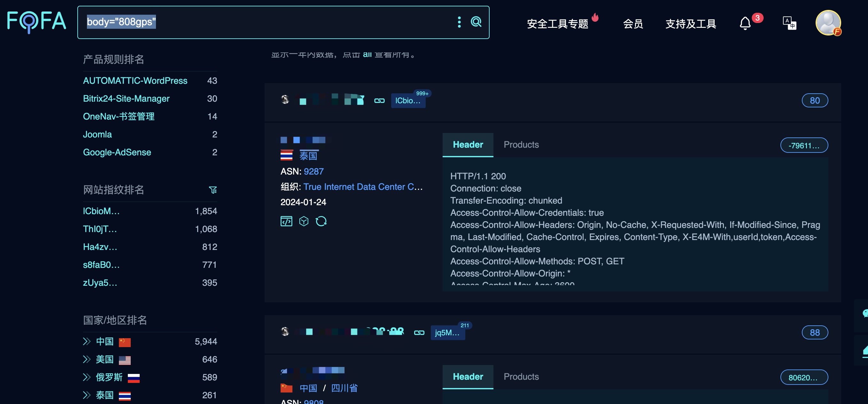
Task: Click the search magnifier icon
Action: pyautogui.click(x=476, y=22)
